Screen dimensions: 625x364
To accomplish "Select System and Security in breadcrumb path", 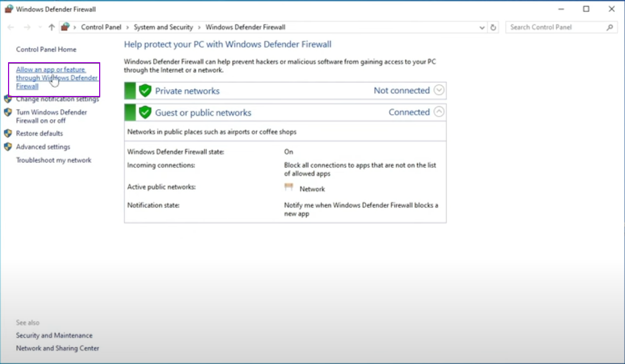I will point(162,27).
